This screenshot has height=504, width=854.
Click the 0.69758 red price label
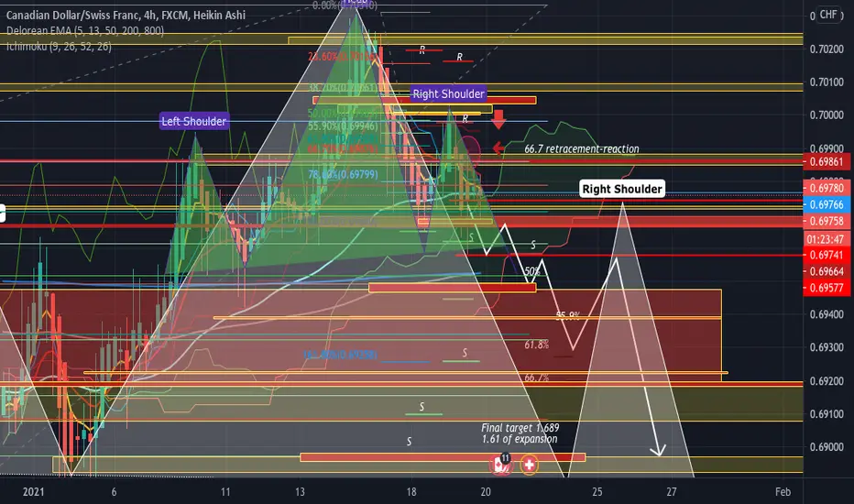(x=827, y=221)
